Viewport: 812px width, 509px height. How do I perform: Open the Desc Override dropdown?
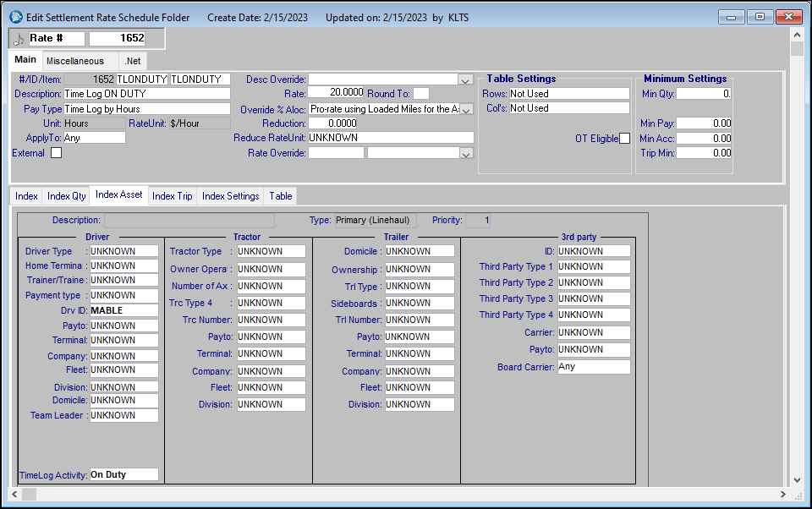pos(465,79)
